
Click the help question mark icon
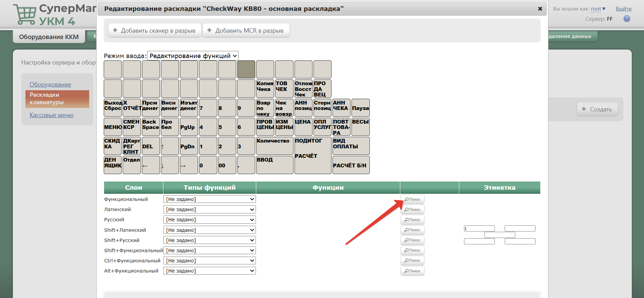(627, 19)
